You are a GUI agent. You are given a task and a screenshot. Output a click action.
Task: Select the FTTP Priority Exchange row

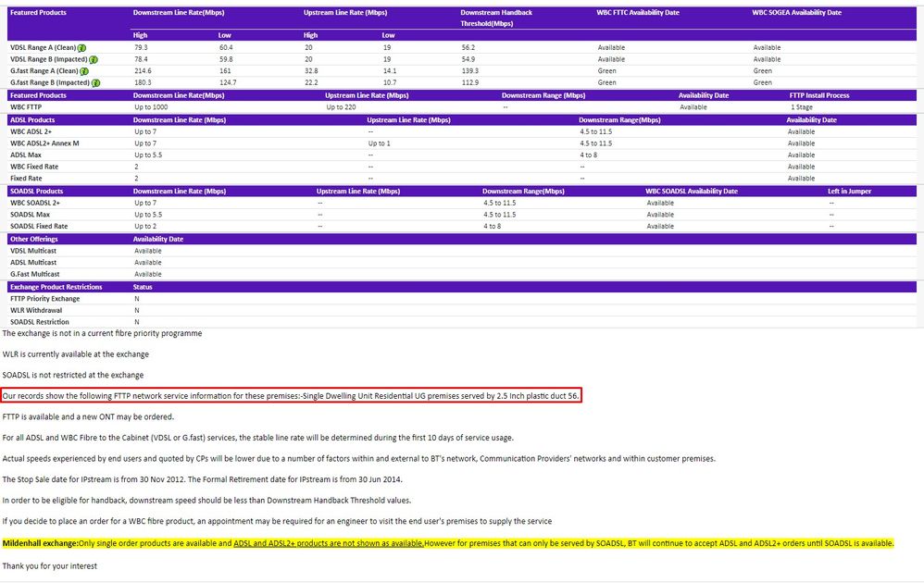coord(44,299)
